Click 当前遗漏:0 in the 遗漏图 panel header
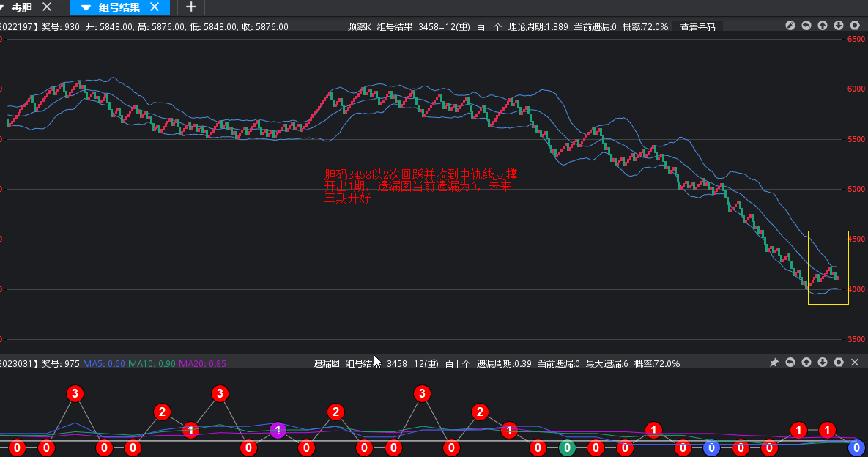Screen dimensions: 868x457 coord(559,363)
